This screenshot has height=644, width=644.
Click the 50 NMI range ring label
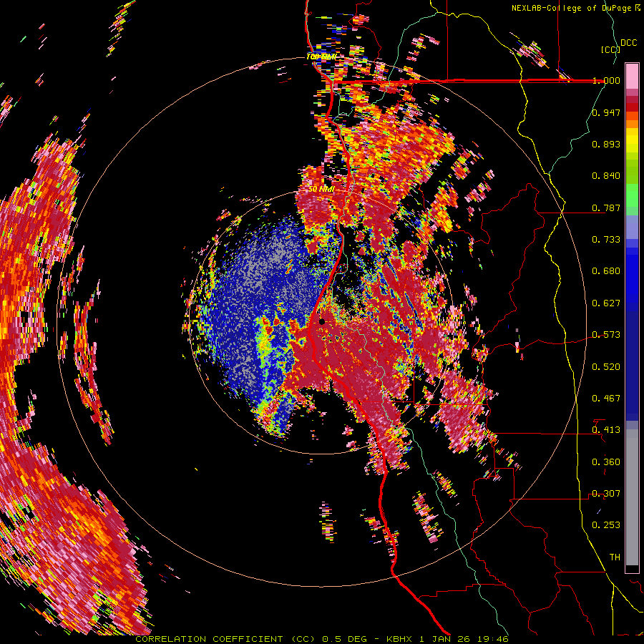pos(321,189)
